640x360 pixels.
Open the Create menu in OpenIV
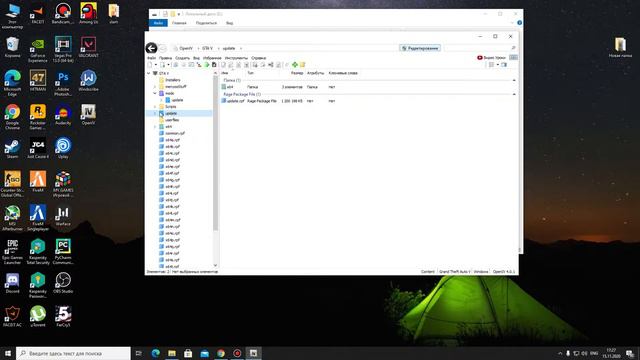point(182,58)
